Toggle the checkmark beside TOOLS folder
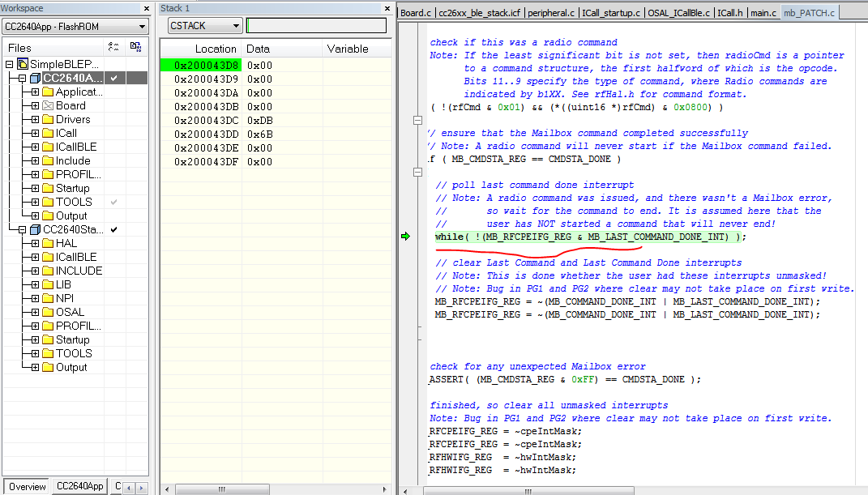 click(x=114, y=203)
